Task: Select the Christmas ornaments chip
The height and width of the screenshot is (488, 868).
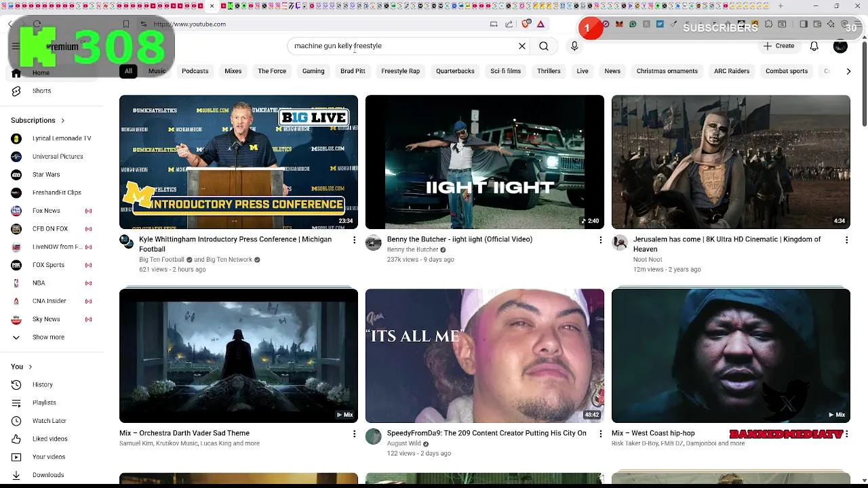Action: [667, 71]
